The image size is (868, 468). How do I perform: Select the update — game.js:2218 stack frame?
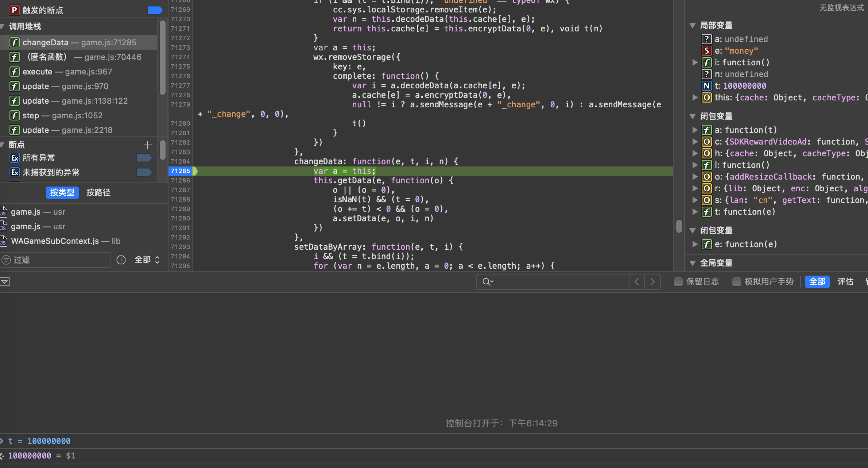tap(78, 130)
